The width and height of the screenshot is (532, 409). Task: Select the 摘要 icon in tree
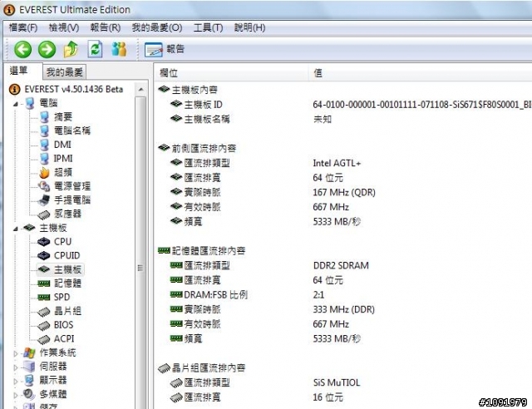(44, 117)
